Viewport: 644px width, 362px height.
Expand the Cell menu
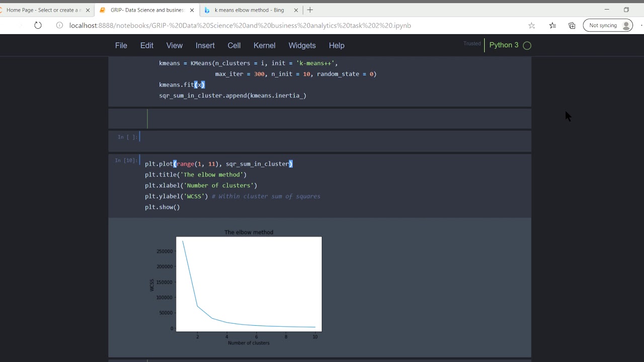(234, 45)
